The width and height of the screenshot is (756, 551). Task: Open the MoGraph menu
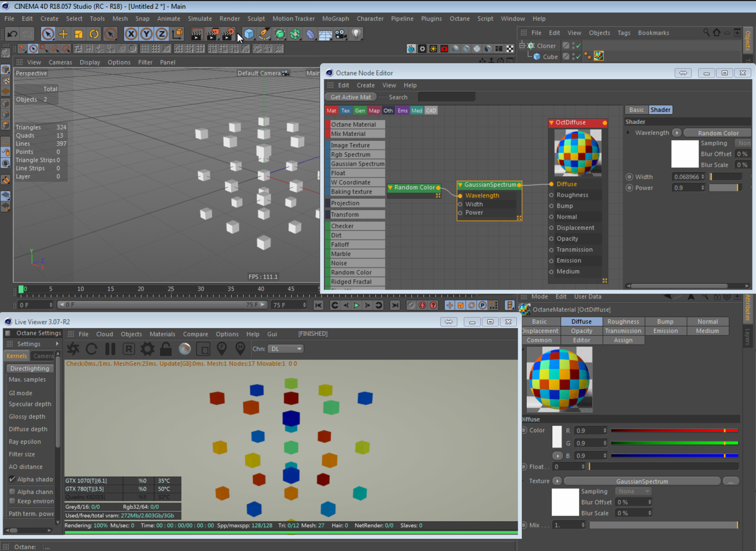(335, 19)
